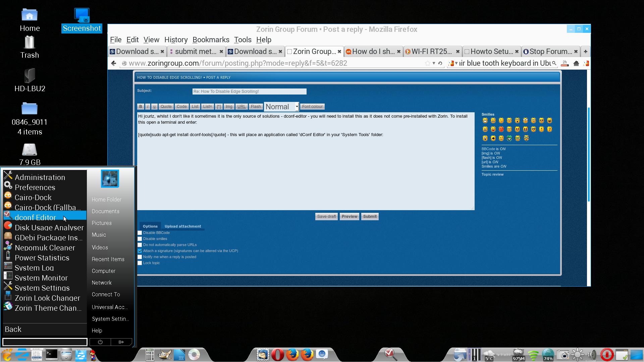
Task: Open System Settings from left menu
Action: pos(43,288)
